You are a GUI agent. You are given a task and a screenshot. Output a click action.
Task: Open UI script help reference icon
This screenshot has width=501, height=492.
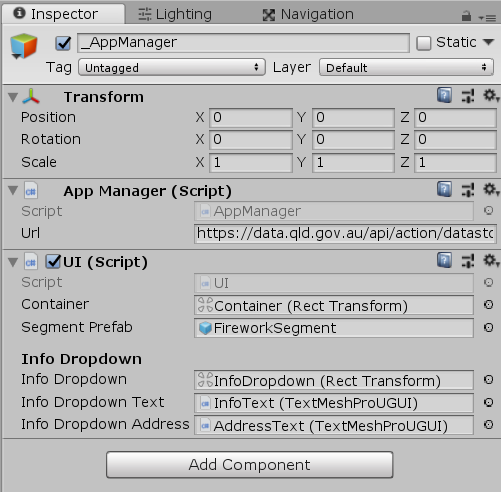click(444, 260)
